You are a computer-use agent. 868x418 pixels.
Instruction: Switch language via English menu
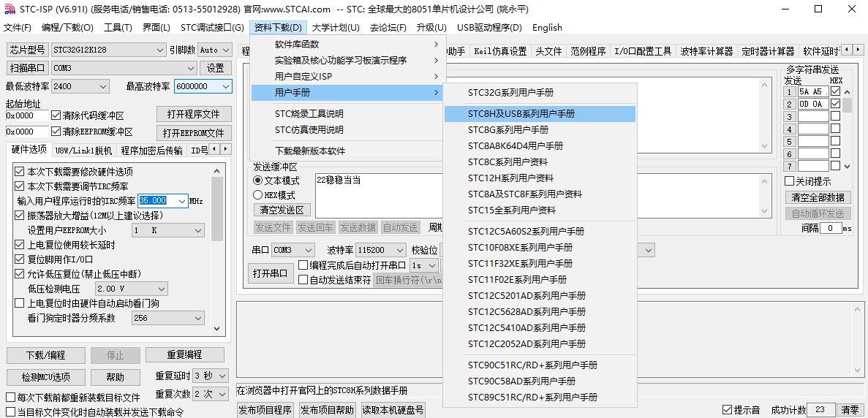547,28
